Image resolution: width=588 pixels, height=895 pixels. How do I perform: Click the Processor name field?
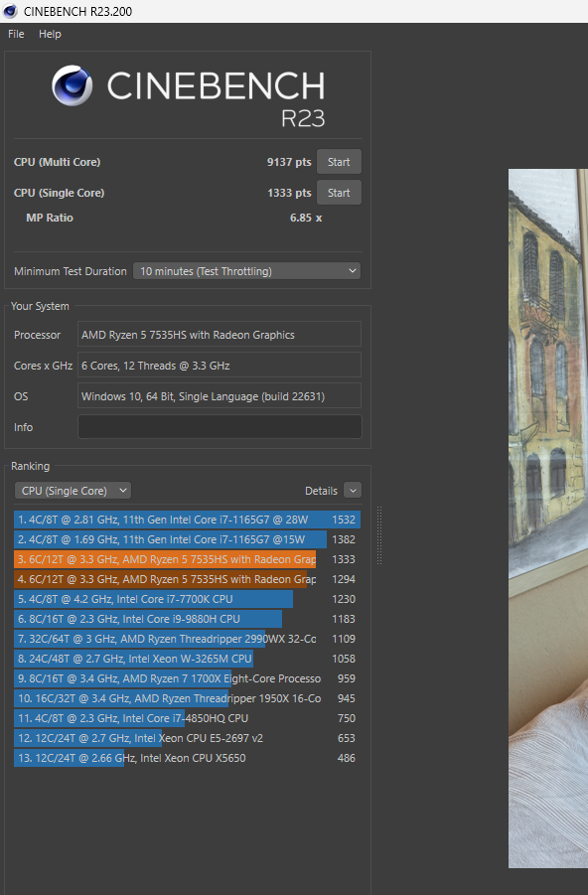click(220, 335)
